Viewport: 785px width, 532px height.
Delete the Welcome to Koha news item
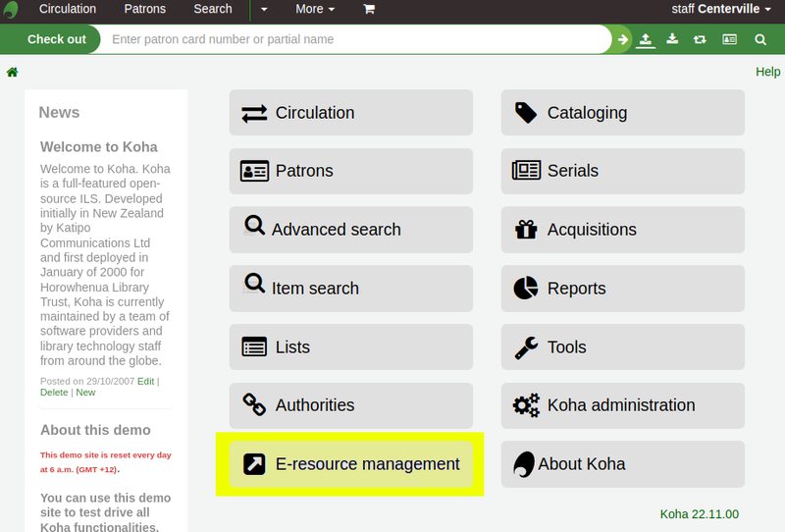[54, 393]
